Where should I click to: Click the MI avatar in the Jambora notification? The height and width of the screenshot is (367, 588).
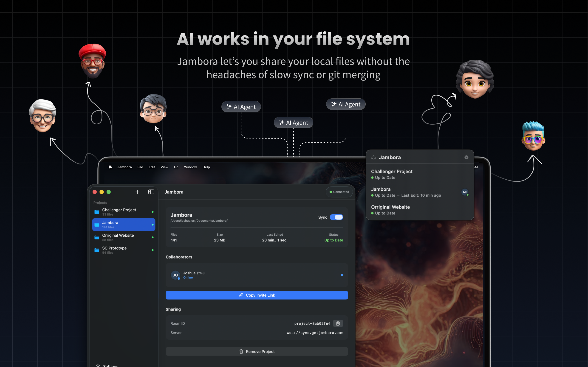(465, 192)
